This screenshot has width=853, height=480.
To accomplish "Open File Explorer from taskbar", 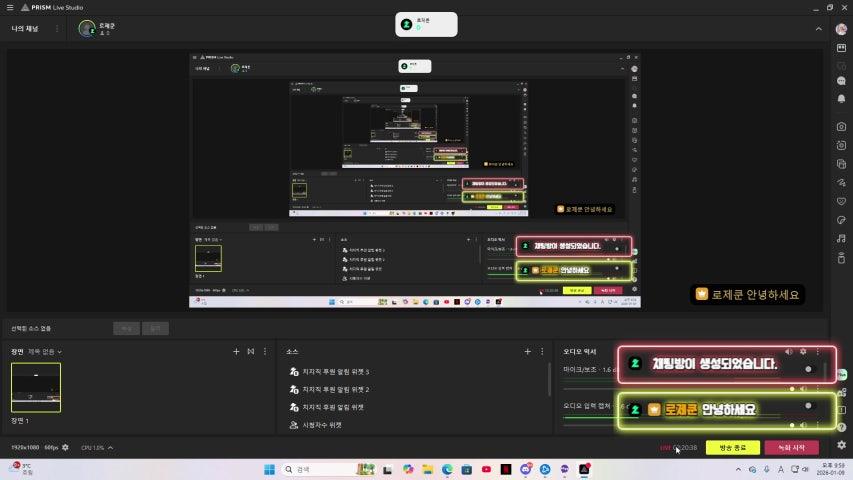I will (428, 469).
